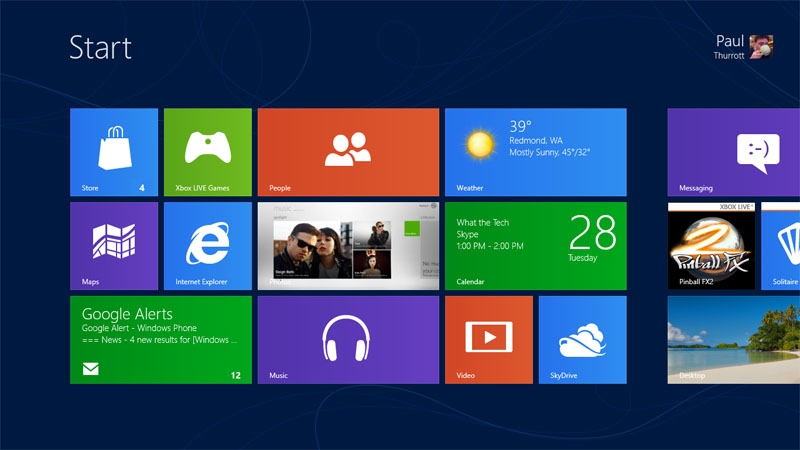Open Music headphones tile
The width and height of the screenshot is (800, 450).
point(348,340)
